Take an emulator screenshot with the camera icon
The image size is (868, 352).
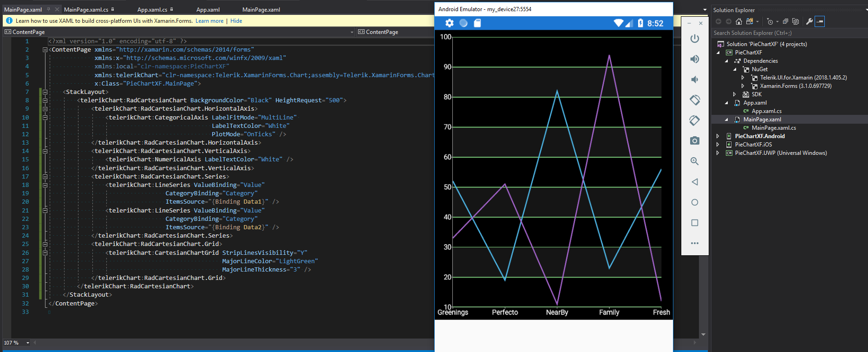[694, 140]
